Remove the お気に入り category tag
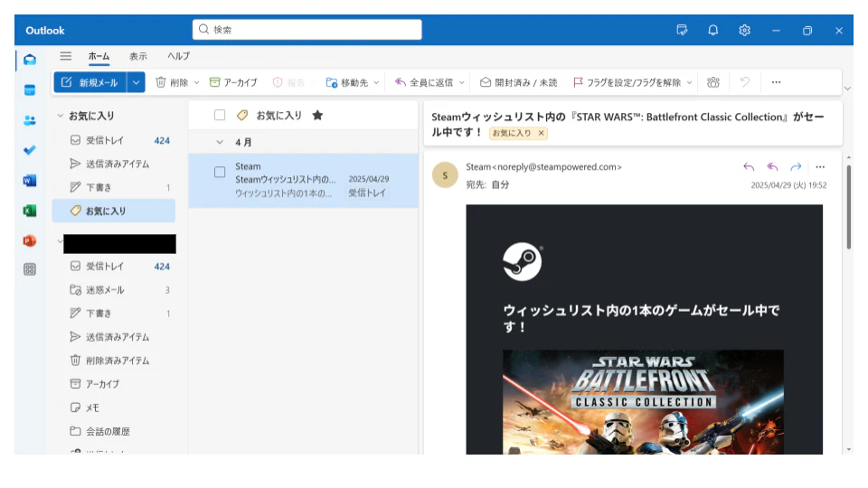868x488 pixels. (541, 133)
